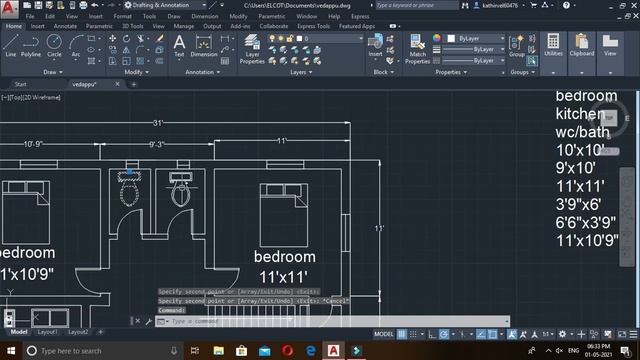Screen dimensions: 640x360
Task: Open the File menu
Action: coord(30,16)
